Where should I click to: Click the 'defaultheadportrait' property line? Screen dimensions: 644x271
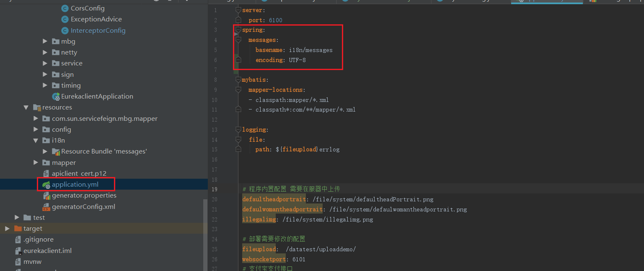click(x=338, y=199)
